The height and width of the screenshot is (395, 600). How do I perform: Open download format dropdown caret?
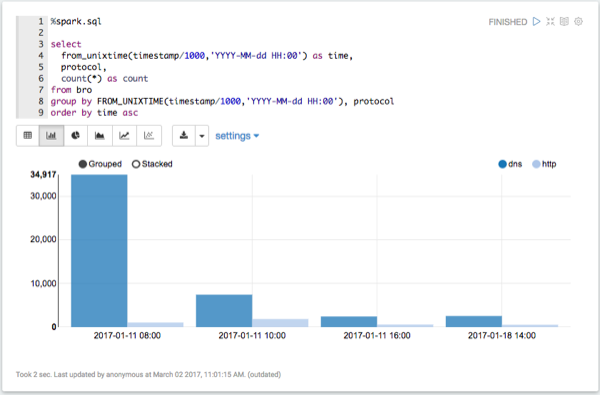click(x=202, y=135)
